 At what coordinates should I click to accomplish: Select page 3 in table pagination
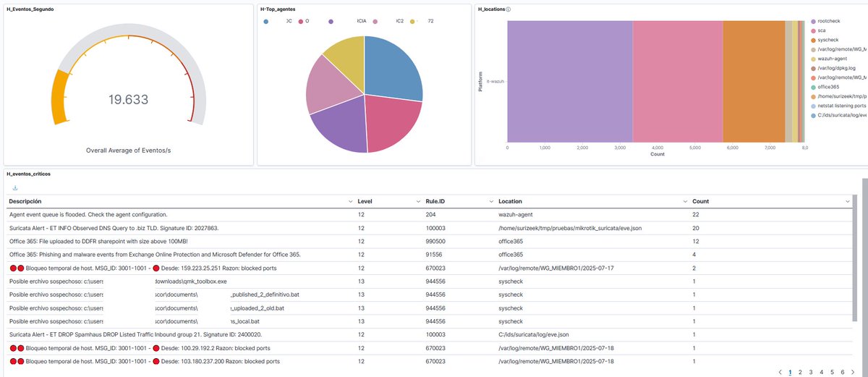click(x=811, y=372)
